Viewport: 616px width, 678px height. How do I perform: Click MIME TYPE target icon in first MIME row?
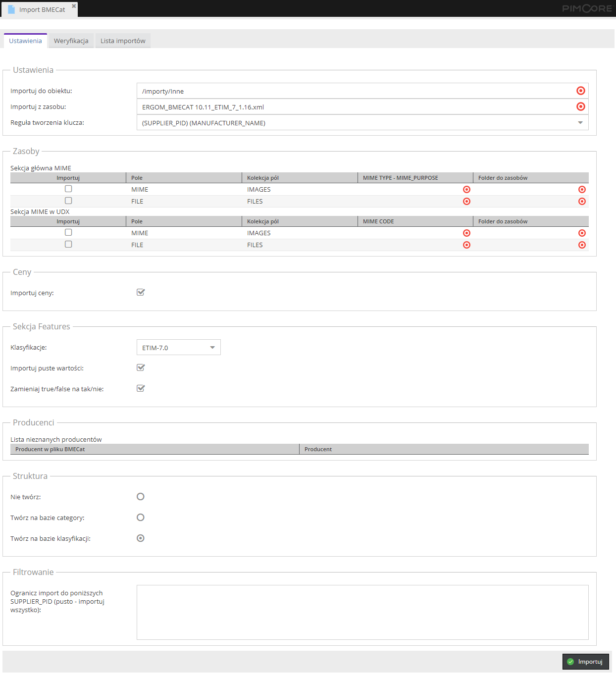[x=466, y=190]
